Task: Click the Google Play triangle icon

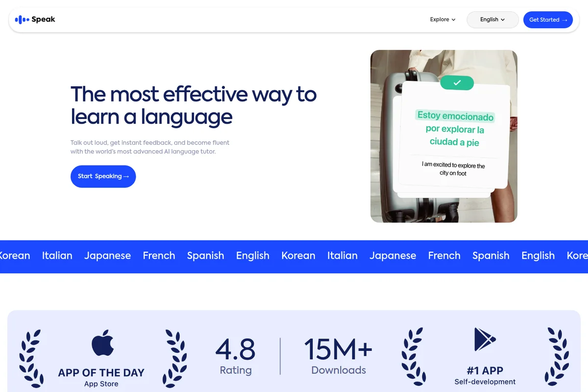Action: click(483, 338)
